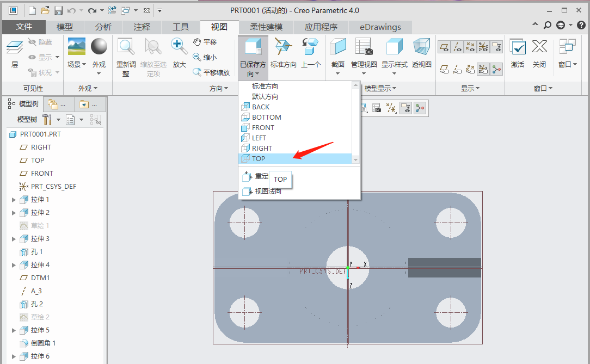Click the 隐藏 visibility button

tap(40, 42)
